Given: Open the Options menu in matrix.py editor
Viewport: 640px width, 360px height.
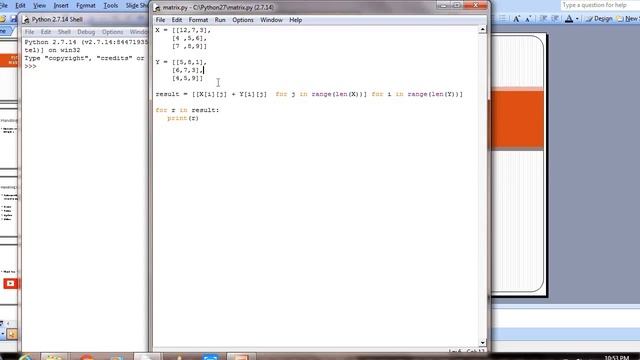Looking at the screenshot, I should (243, 20).
